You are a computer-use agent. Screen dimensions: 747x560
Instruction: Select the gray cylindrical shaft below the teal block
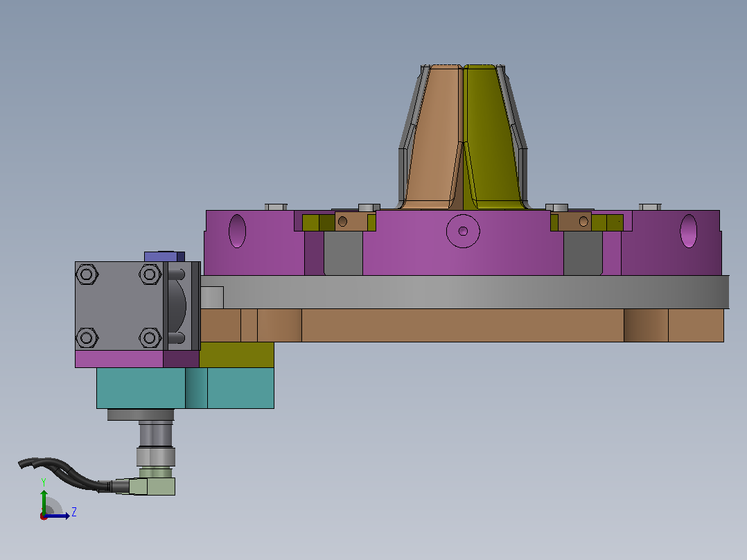click(x=156, y=434)
